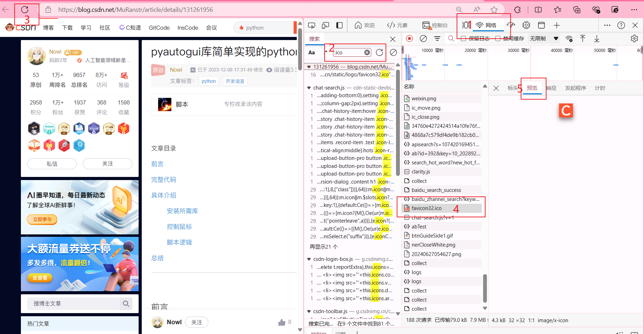
Task: Open the browser Extensions puzzle icon
Action: 518,10
